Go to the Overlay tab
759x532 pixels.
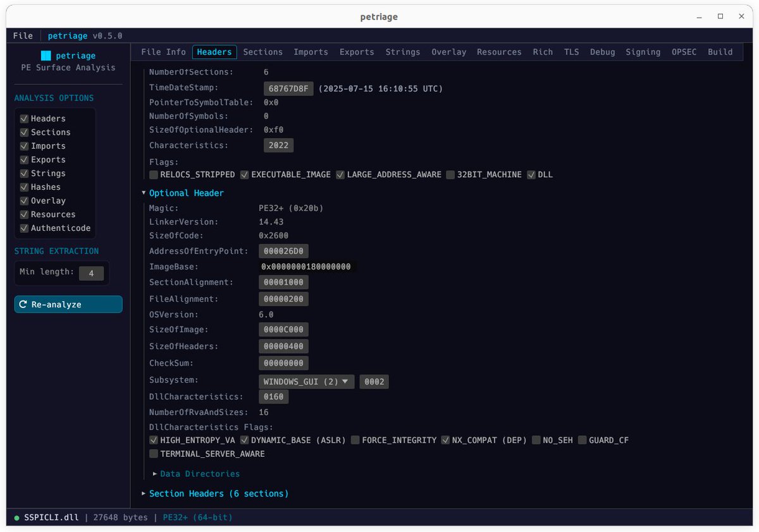click(448, 52)
